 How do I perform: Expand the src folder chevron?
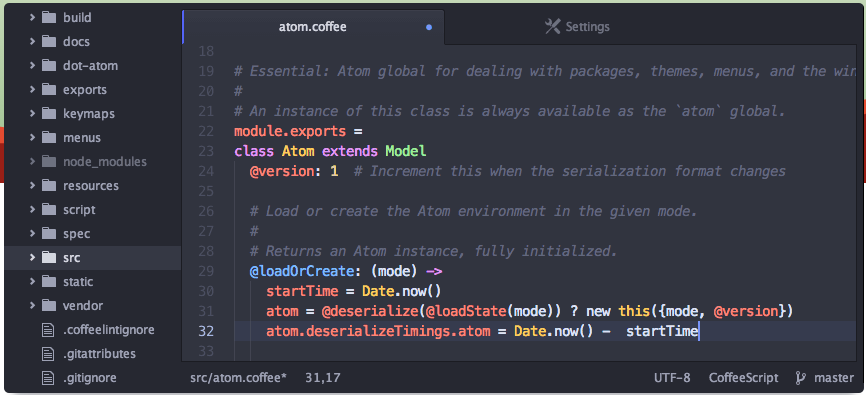[x=32, y=257]
